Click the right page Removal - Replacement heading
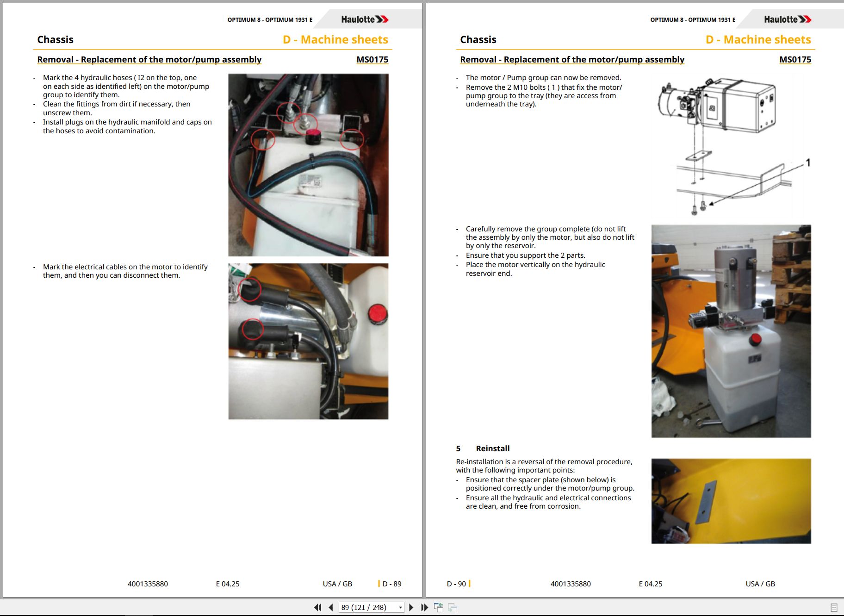Viewport: 844px width, 616px height. click(572, 59)
